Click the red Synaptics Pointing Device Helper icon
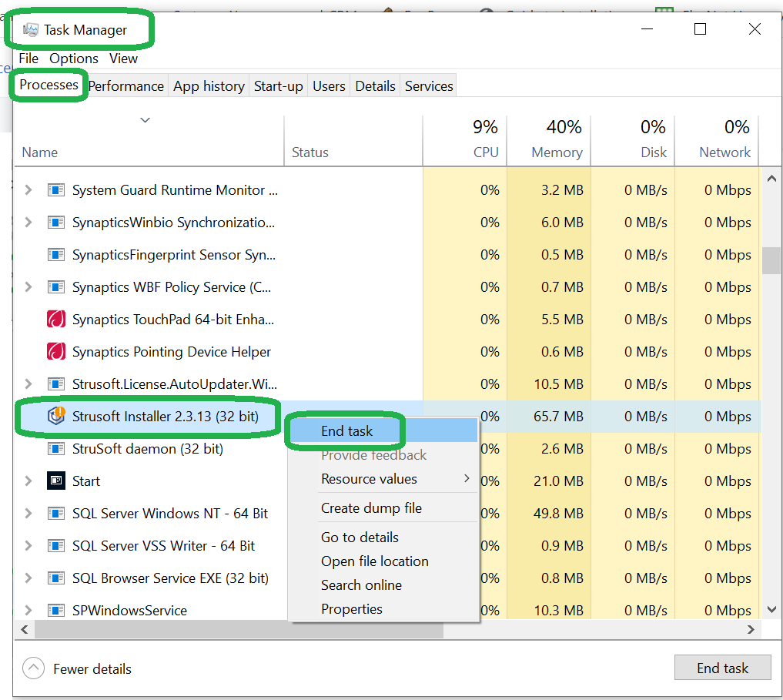The image size is (783, 700). [56, 352]
